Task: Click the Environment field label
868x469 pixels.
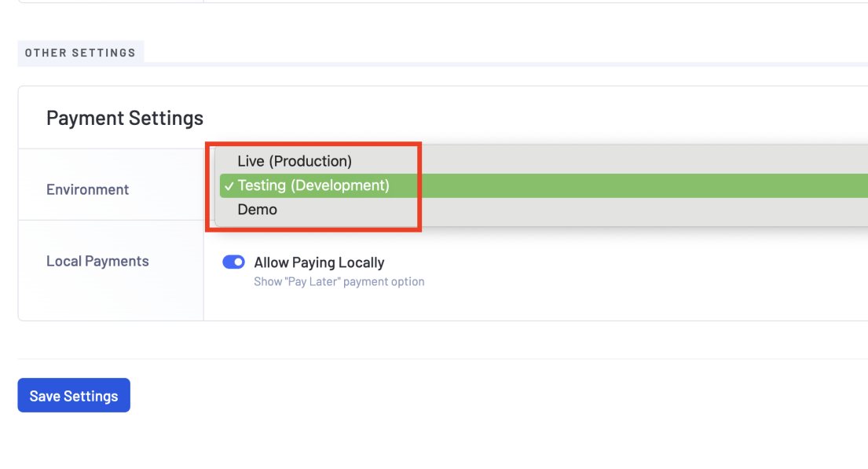Action: coord(87,189)
